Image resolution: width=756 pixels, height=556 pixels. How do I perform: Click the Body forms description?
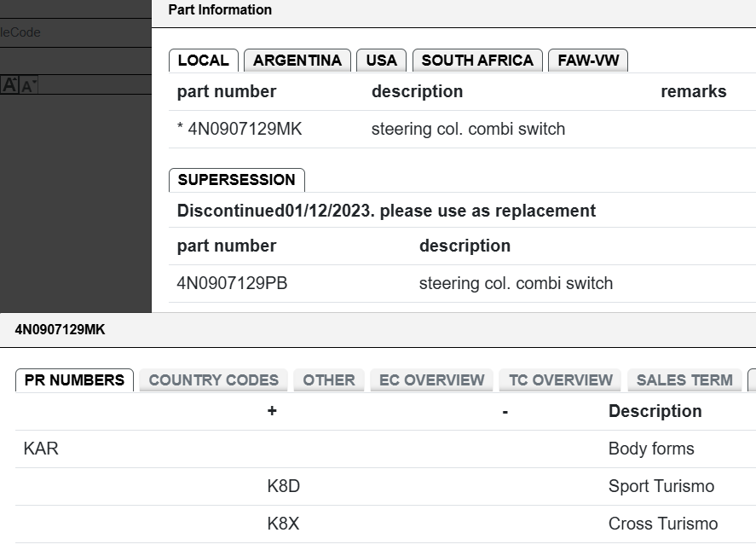651,449
